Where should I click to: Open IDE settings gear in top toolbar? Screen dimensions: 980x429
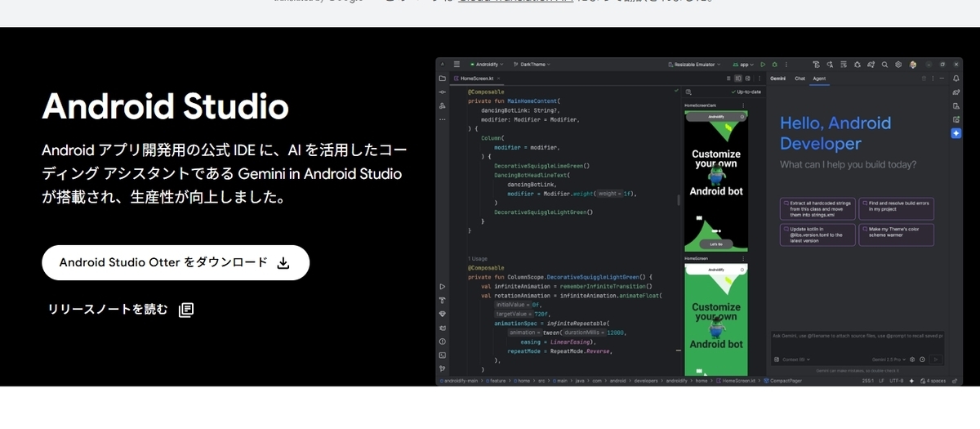pos(898,65)
